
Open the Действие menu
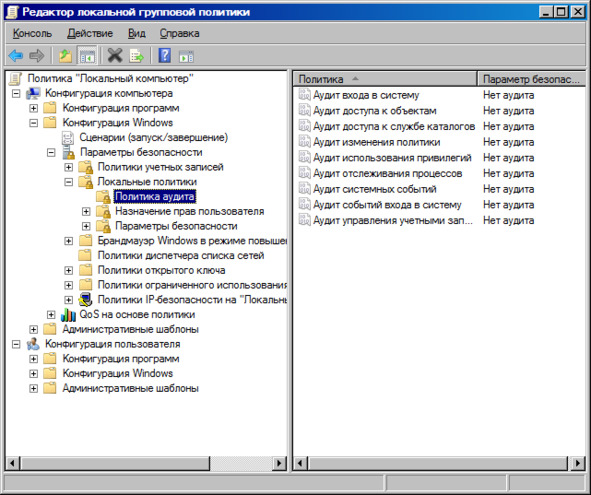pos(90,33)
